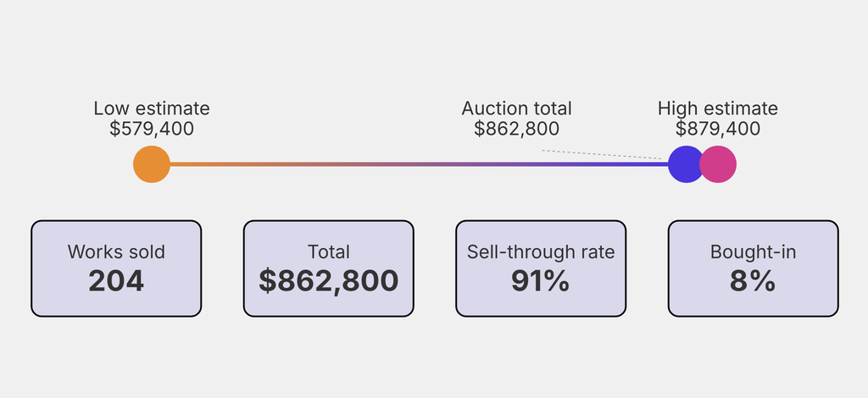Click the Works sold card title
This screenshot has height=398, width=868.
116,252
